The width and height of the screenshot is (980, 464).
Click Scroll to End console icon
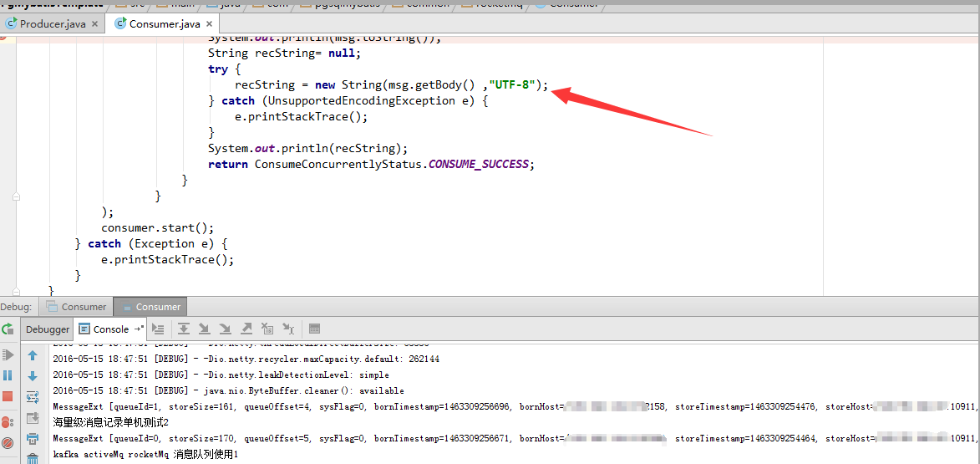click(33, 418)
